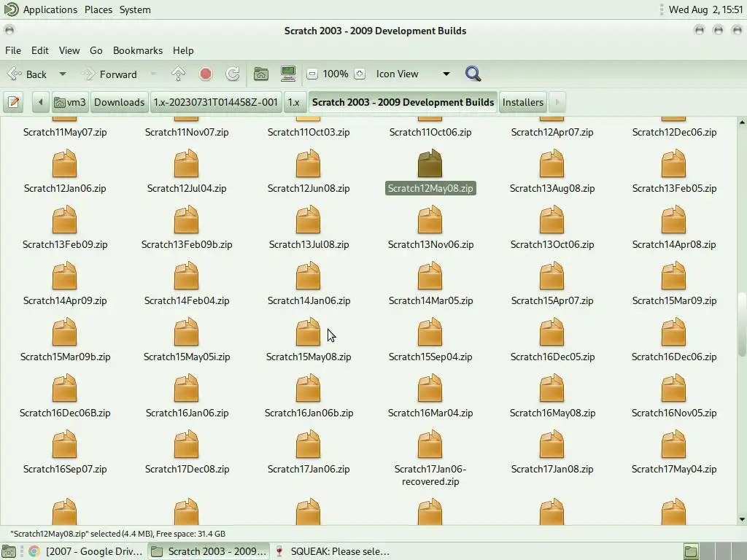The image size is (747, 560).
Task: Select the Scratch14Feb04.zip archive icon
Action: tap(186, 276)
